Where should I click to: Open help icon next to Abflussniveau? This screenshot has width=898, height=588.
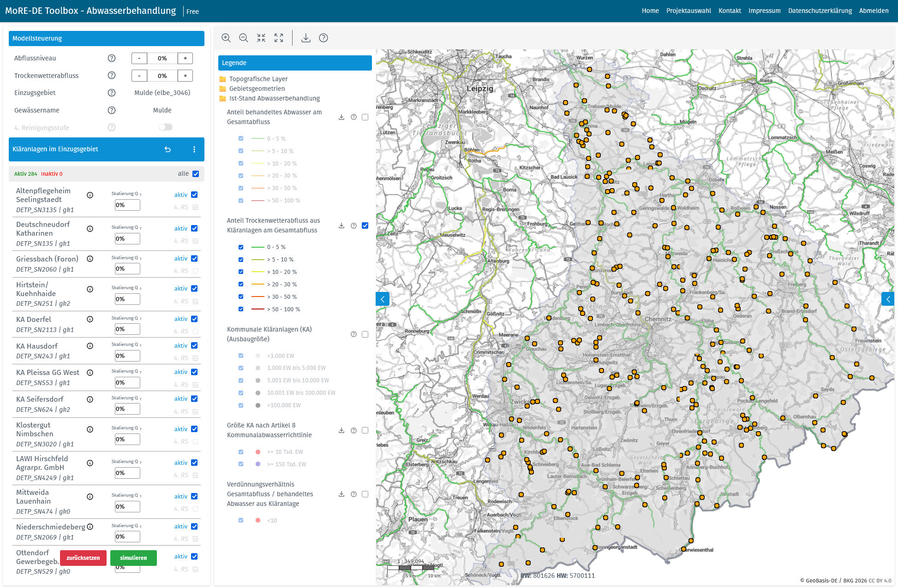pos(112,58)
